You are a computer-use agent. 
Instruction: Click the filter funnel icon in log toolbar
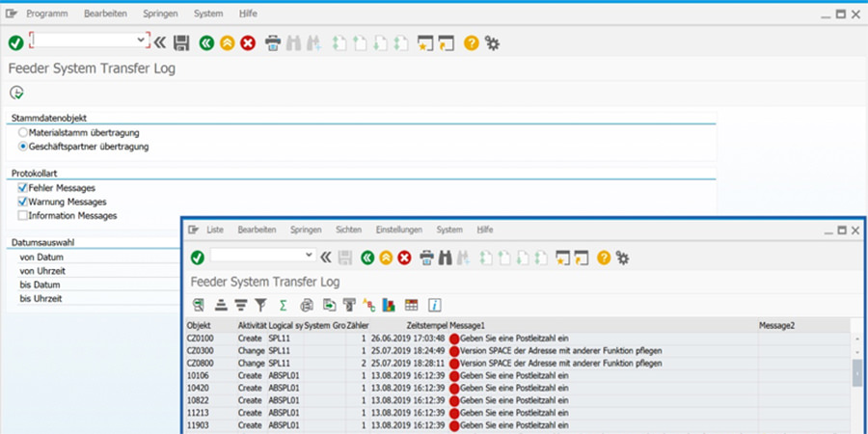click(259, 305)
